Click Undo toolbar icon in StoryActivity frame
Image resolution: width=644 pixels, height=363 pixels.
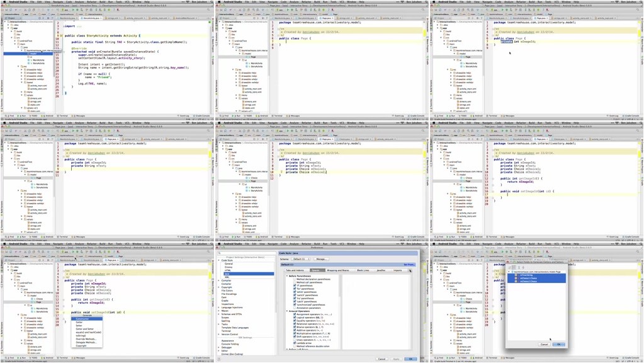tap(16, 9)
